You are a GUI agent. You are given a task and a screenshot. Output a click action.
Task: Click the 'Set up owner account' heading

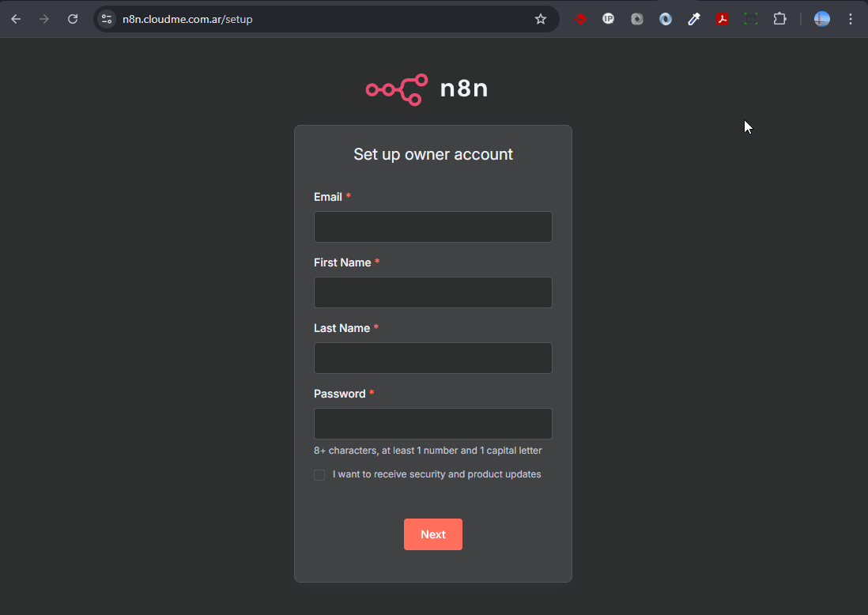433,154
